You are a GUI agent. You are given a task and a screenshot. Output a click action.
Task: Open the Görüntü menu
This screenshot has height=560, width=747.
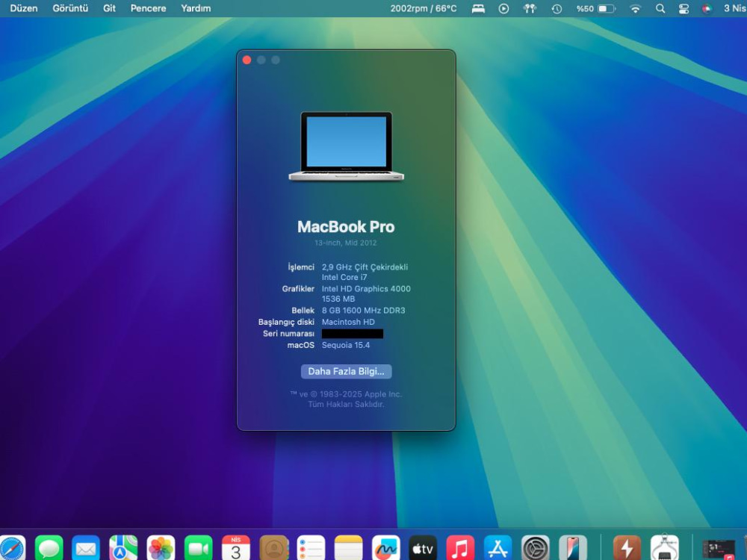pos(70,8)
